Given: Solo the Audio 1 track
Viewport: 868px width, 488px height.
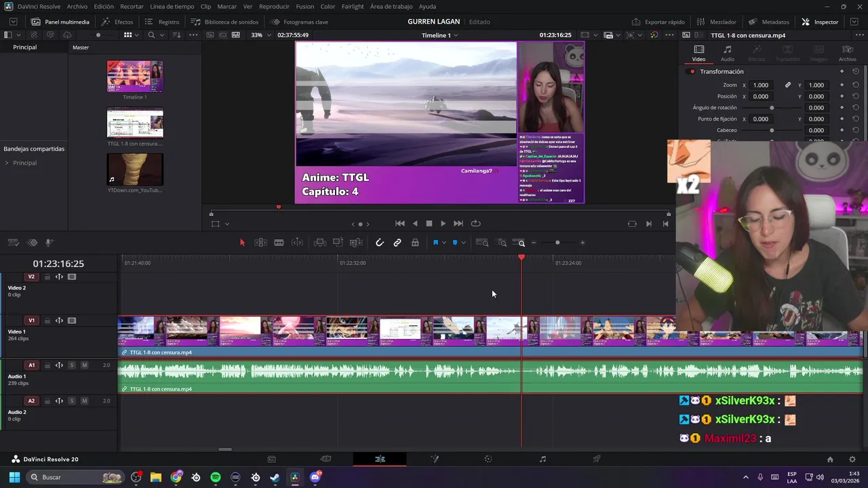Looking at the screenshot, I should [72, 365].
